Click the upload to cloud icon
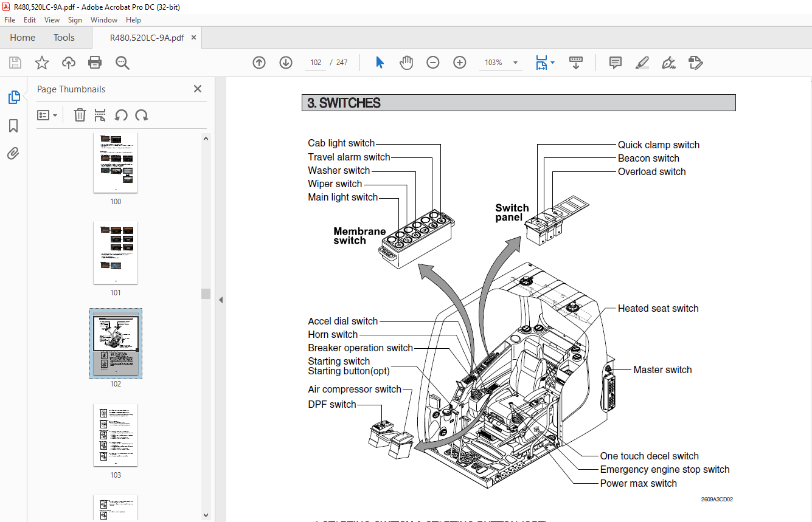The height and width of the screenshot is (522, 812). click(69, 63)
